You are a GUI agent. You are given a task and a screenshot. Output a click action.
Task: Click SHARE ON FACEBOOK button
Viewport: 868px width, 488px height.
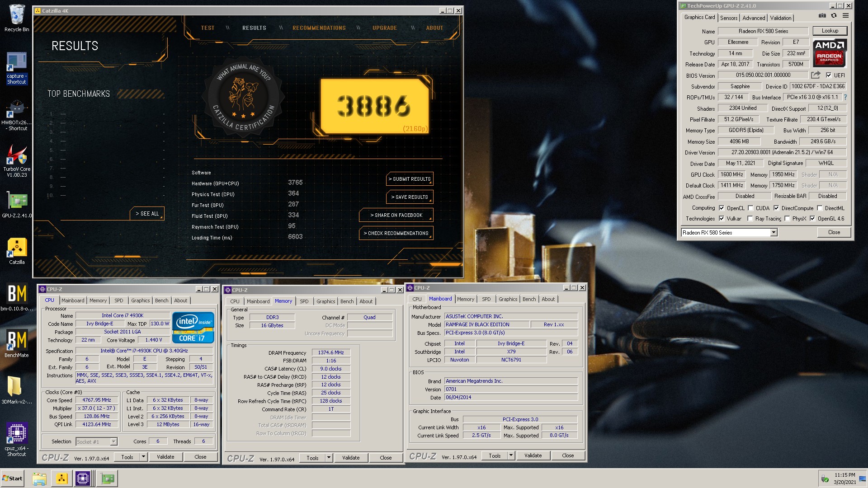(396, 215)
